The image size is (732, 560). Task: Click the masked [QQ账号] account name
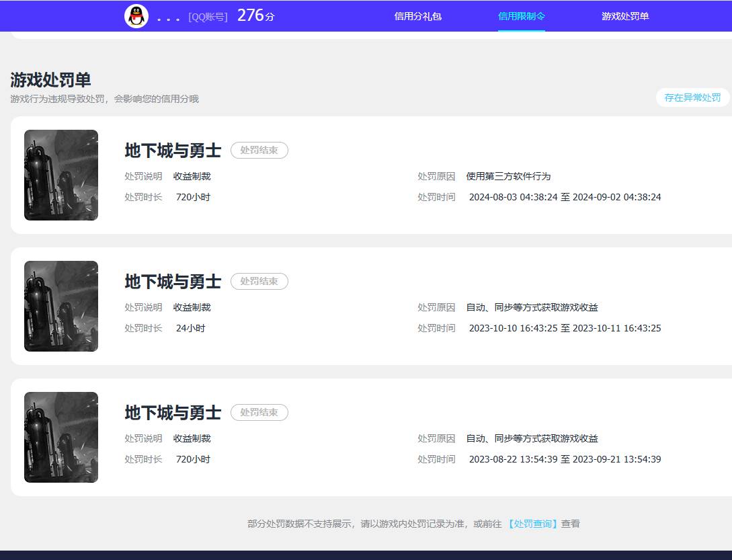[x=208, y=16]
